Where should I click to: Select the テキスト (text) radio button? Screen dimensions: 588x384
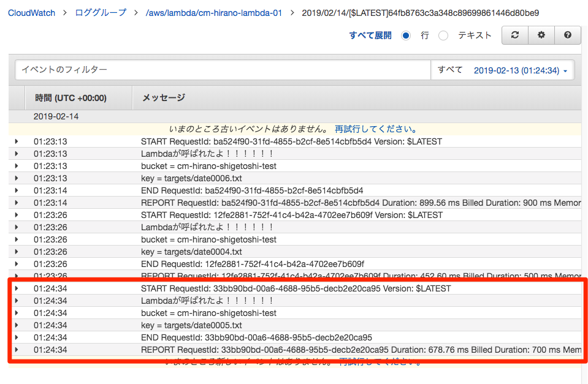[x=443, y=36]
